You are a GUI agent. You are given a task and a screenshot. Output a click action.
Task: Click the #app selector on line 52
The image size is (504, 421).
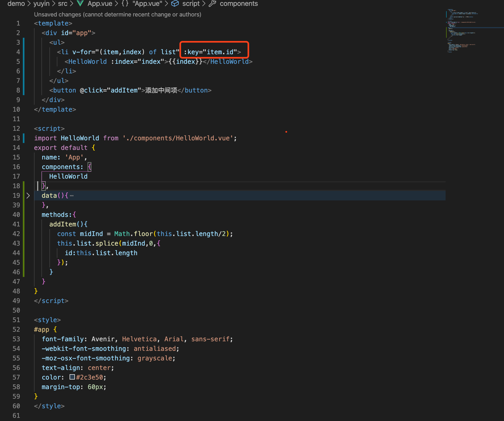pyautogui.click(x=42, y=330)
